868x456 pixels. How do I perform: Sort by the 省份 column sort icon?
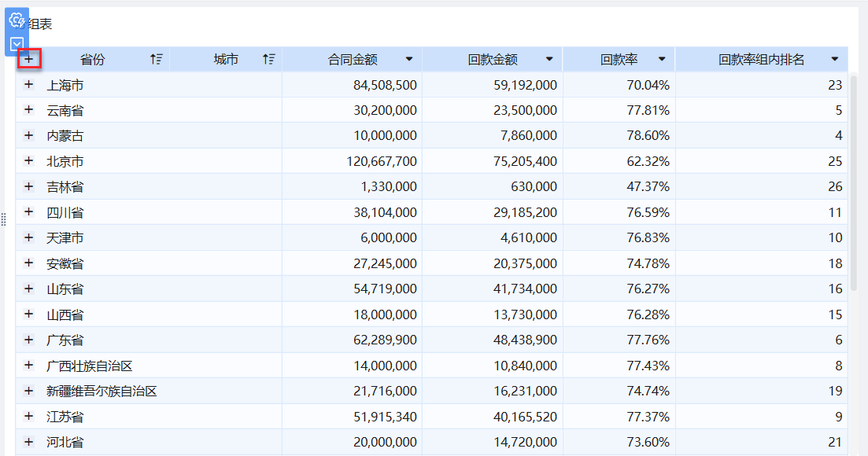point(157,59)
